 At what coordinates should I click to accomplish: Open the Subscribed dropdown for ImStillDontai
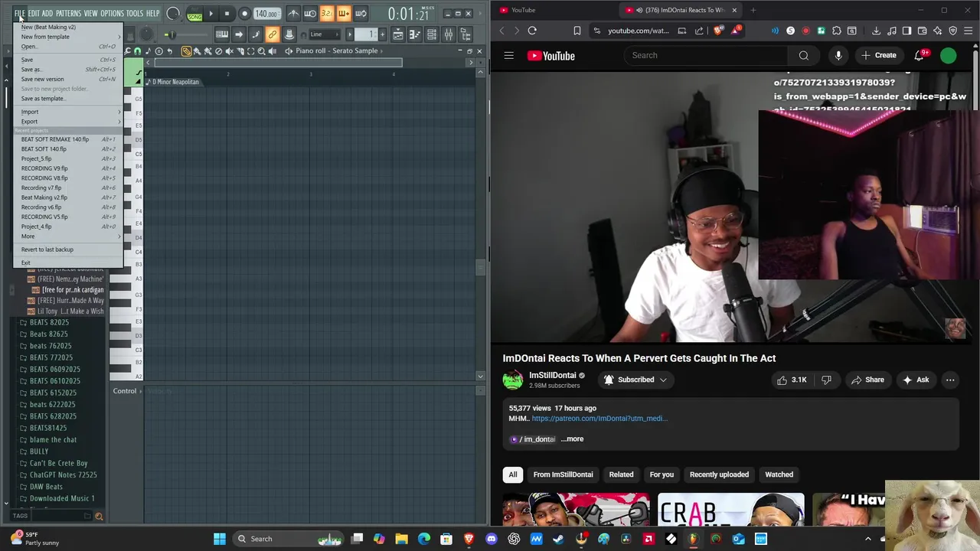point(635,380)
